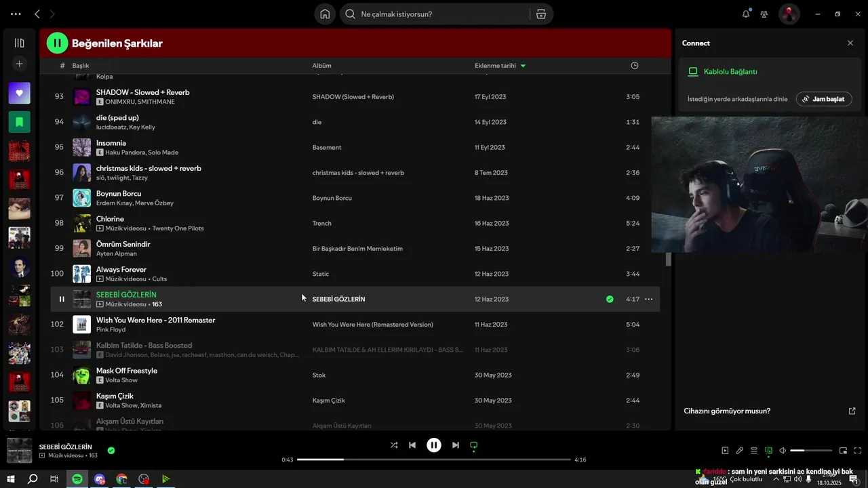868x488 pixels.
Task: Open Now Playing view icon
Action: pos(725,451)
